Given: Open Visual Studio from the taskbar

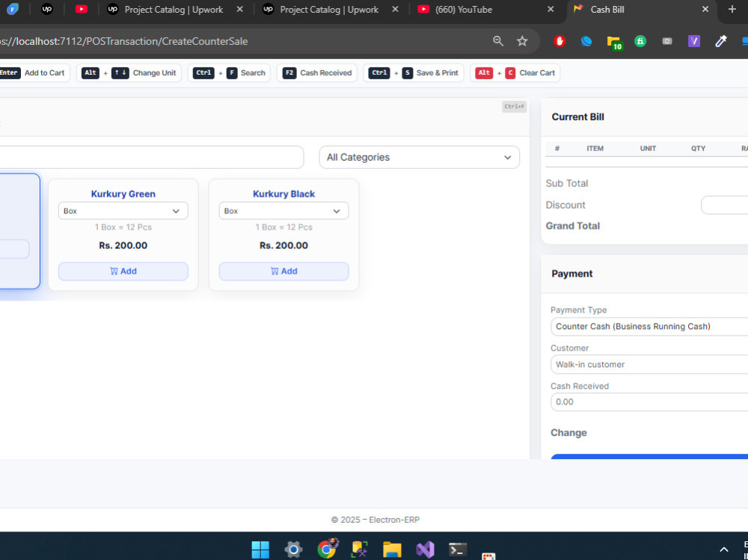Looking at the screenshot, I should pos(425,550).
